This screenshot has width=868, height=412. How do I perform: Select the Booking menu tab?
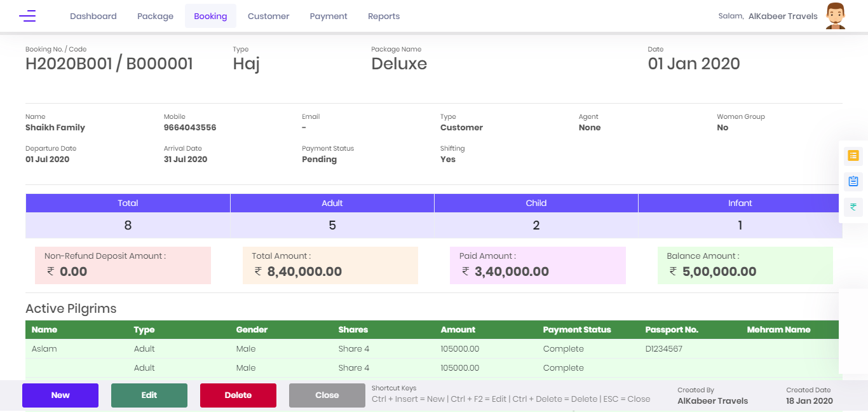210,17
